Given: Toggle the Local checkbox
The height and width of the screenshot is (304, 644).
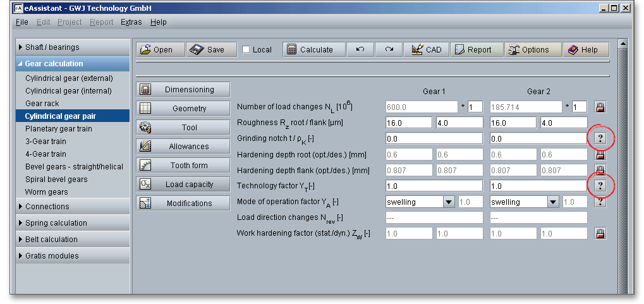Looking at the screenshot, I should click(x=246, y=50).
